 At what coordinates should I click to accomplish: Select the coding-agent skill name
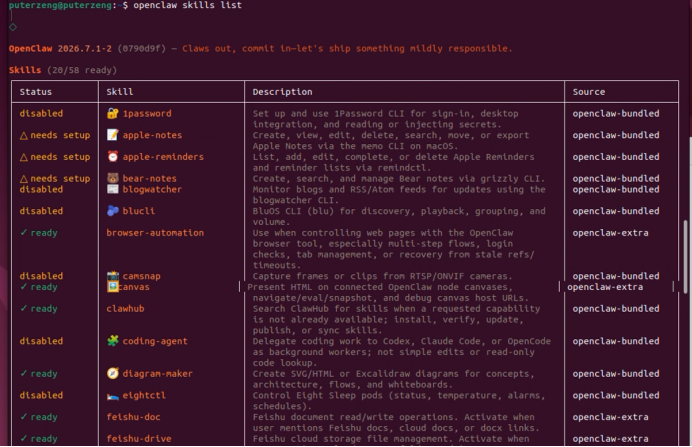tap(155, 341)
